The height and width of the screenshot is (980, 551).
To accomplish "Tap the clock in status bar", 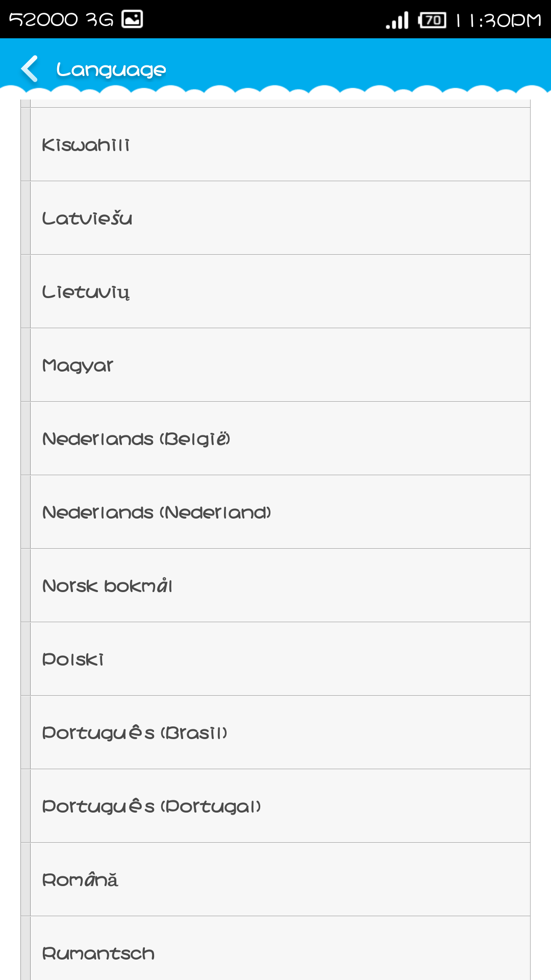I will (498, 20).
